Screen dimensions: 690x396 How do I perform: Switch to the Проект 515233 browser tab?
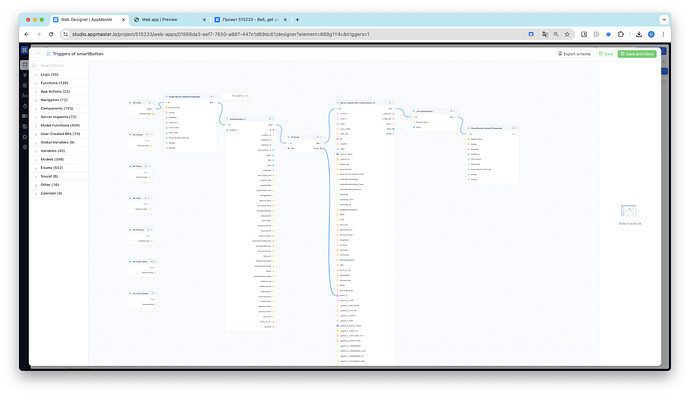250,20
